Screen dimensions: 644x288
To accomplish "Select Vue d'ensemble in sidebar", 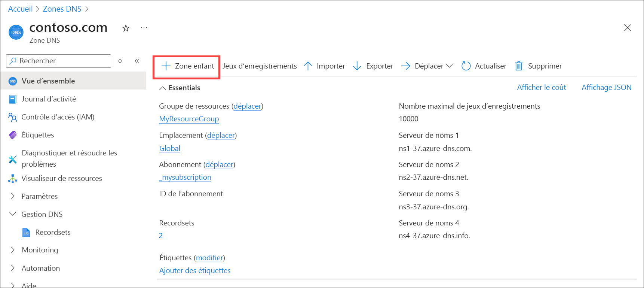I will pos(73,81).
